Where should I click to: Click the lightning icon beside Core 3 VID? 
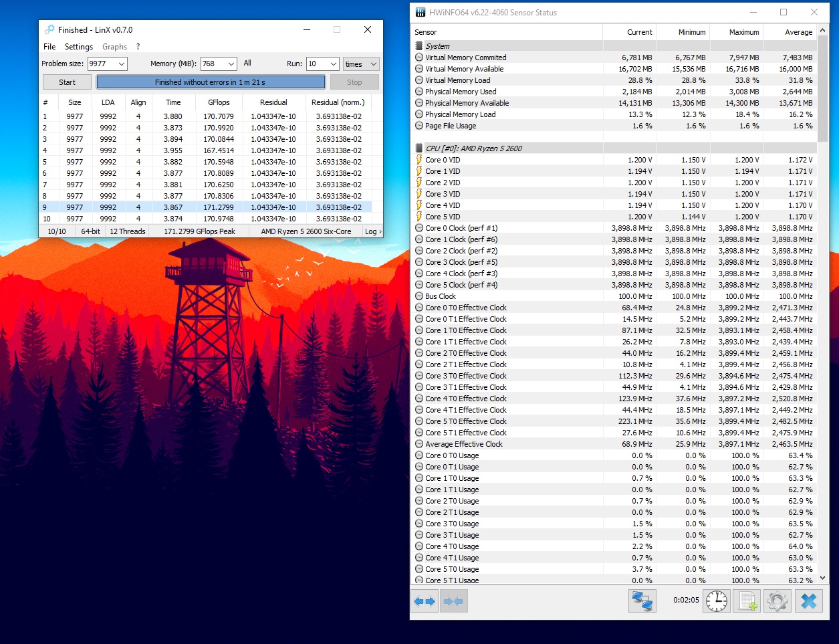tap(419, 194)
